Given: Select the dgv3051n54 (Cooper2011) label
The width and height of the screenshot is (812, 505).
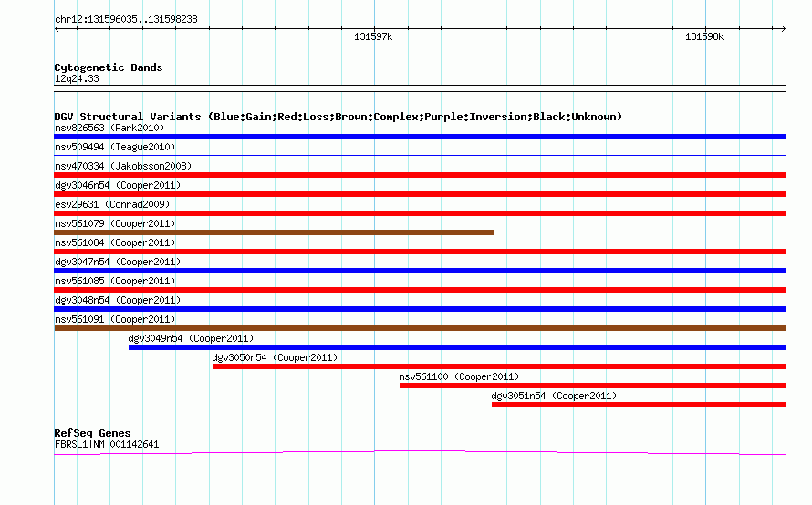Looking at the screenshot, I should pos(554,396).
